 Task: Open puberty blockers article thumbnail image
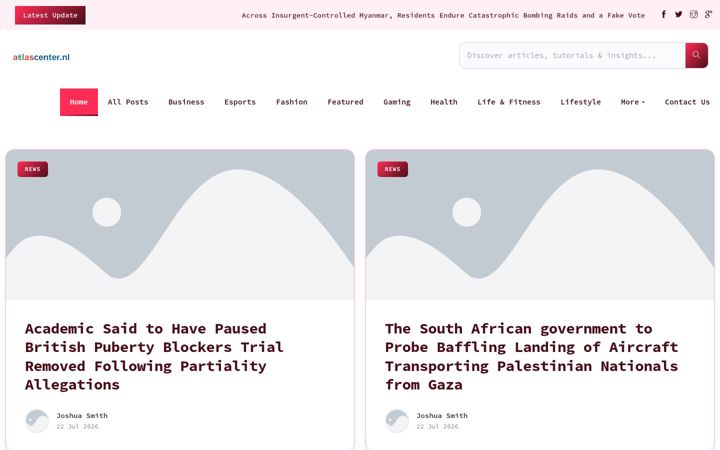[x=180, y=225]
